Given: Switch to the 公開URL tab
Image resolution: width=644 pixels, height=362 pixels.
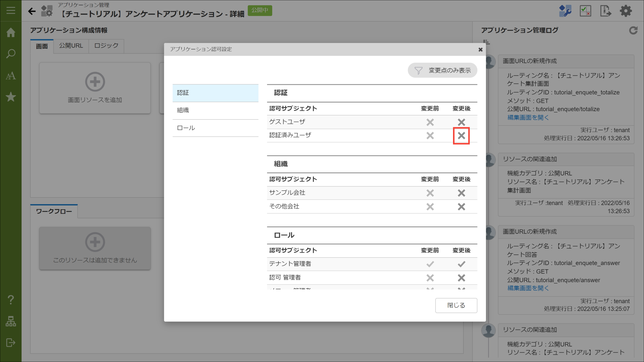Looking at the screenshot, I should pyautogui.click(x=71, y=46).
